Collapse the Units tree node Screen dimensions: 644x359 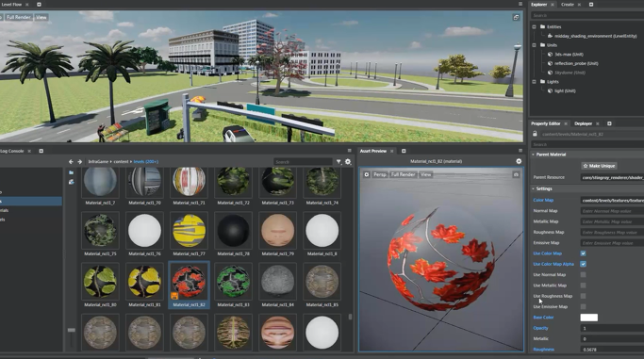point(534,45)
